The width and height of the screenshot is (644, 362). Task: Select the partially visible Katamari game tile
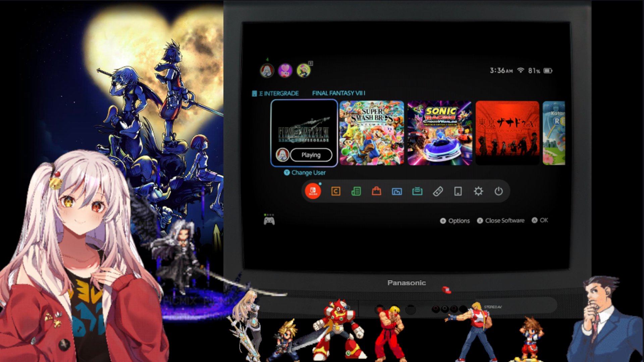coord(554,133)
